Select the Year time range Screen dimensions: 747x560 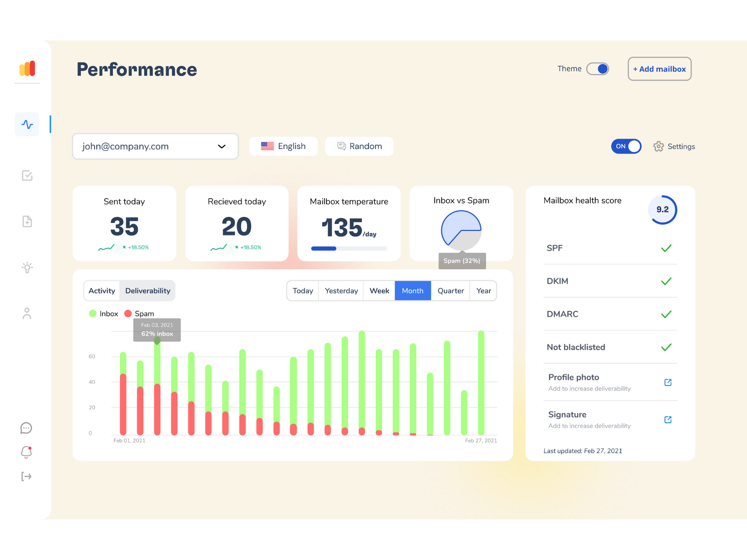point(484,291)
